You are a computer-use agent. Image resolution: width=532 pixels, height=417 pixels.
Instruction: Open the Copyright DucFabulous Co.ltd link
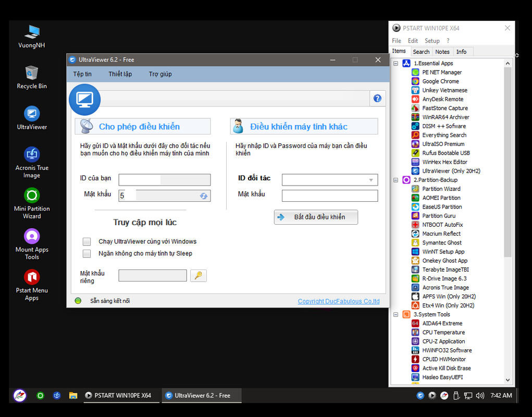(339, 301)
